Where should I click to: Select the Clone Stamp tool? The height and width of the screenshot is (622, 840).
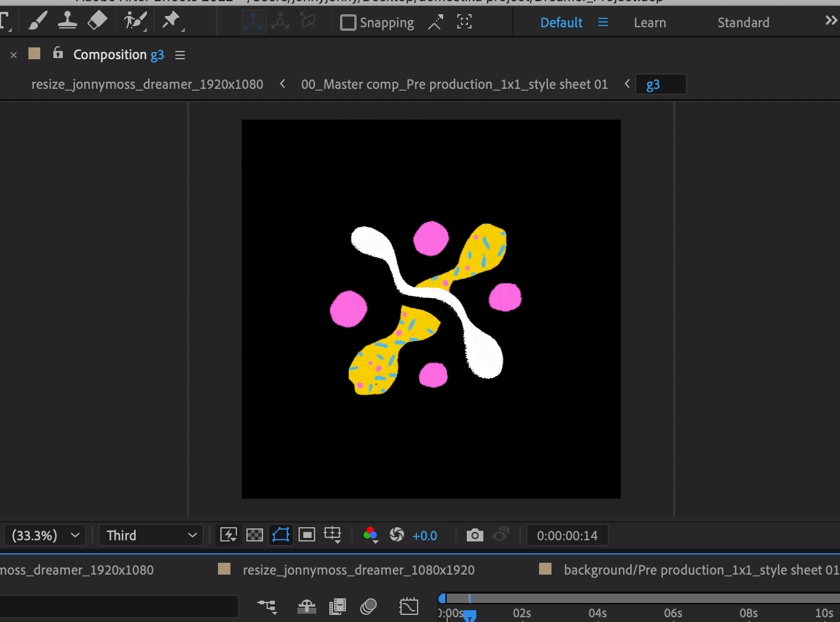pos(67,21)
